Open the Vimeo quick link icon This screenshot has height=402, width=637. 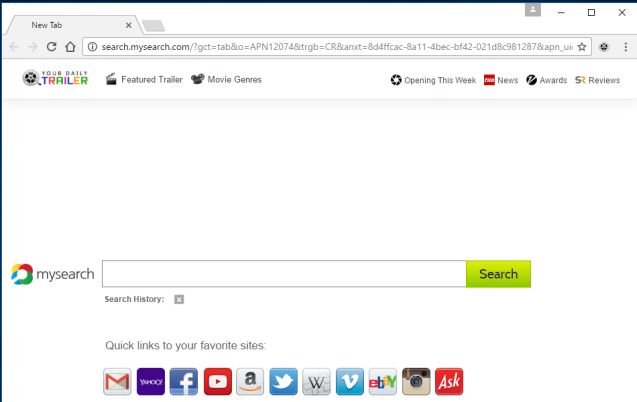pyautogui.click(x=350, y=381)
